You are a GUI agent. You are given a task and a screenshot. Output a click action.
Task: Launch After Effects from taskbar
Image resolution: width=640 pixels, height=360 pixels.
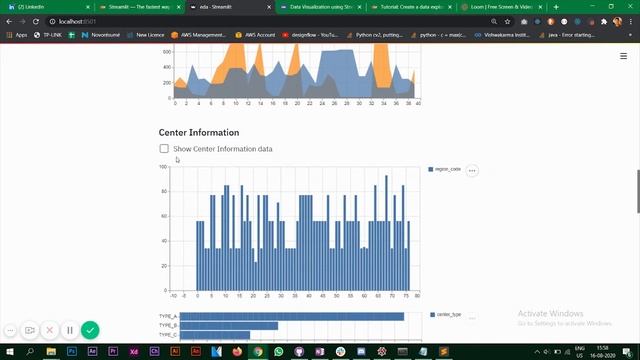[x=92, y=351]
